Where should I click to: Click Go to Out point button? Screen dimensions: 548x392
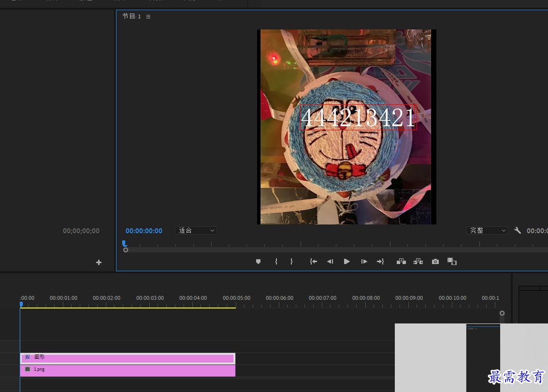380,262
